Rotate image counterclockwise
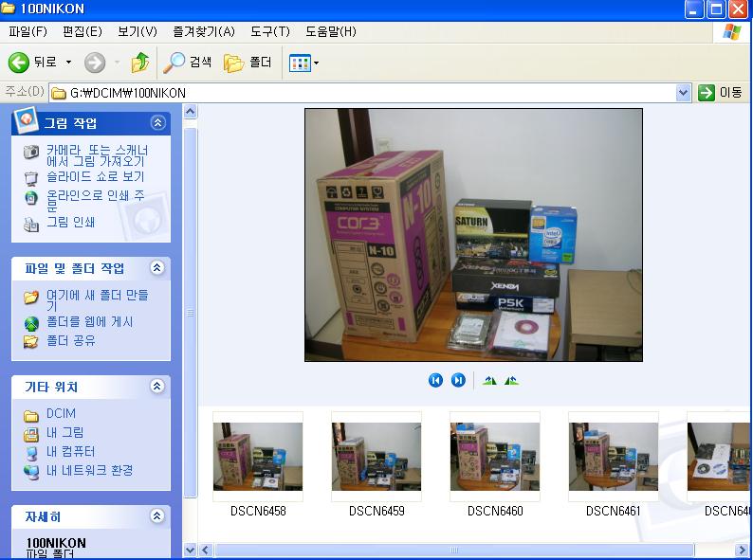753x560 pixels. click(x=511, y=381)
